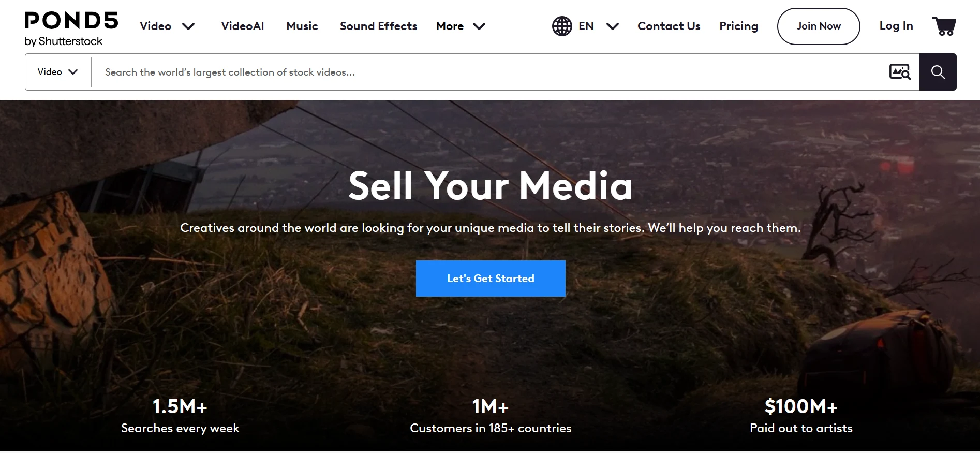Open the Video search type dropdown
980x453 pixels.
[58, 72]
